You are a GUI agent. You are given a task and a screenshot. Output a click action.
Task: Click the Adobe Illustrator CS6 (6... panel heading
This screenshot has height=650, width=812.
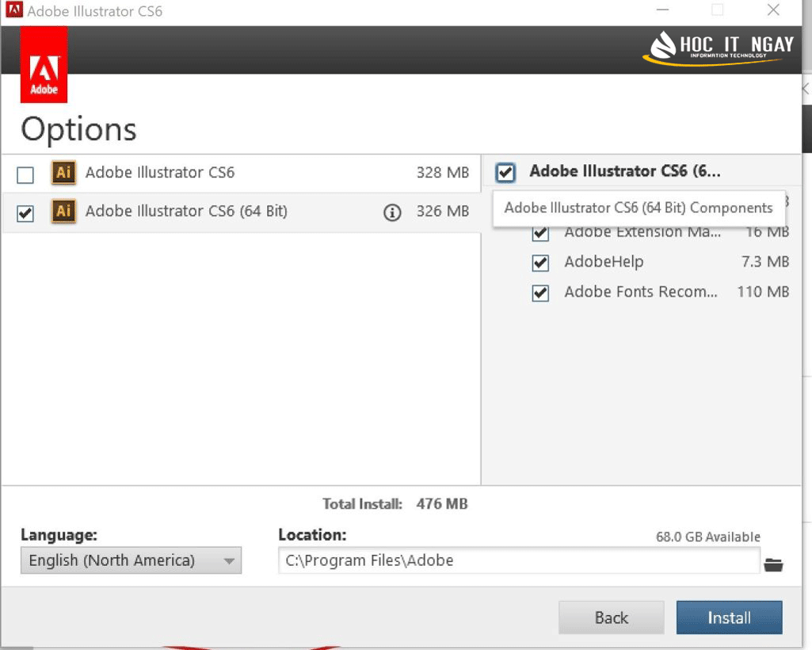pos(625,171)
